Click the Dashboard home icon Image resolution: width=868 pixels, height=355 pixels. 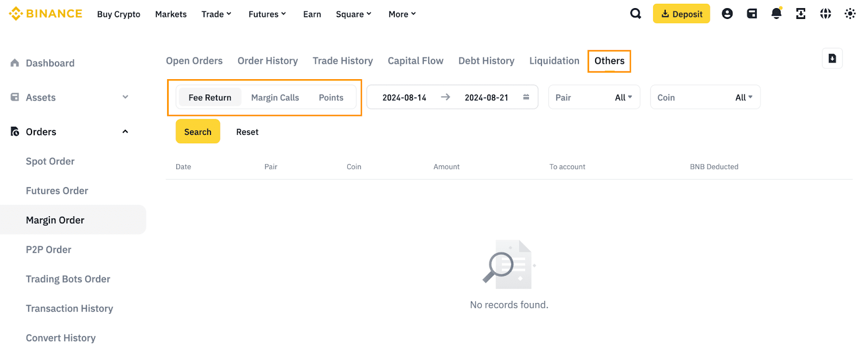(x=15, y=63)
